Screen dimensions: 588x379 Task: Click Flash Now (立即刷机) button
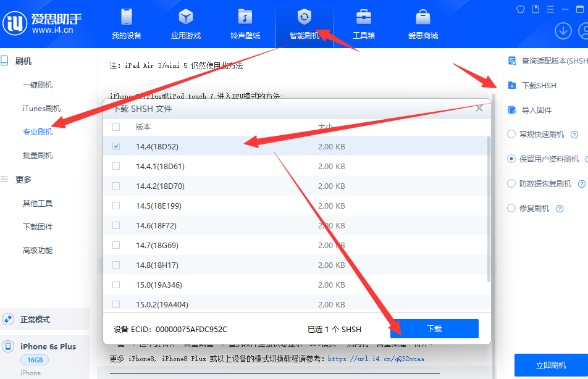pyautogui.click(x=551, y=365)
